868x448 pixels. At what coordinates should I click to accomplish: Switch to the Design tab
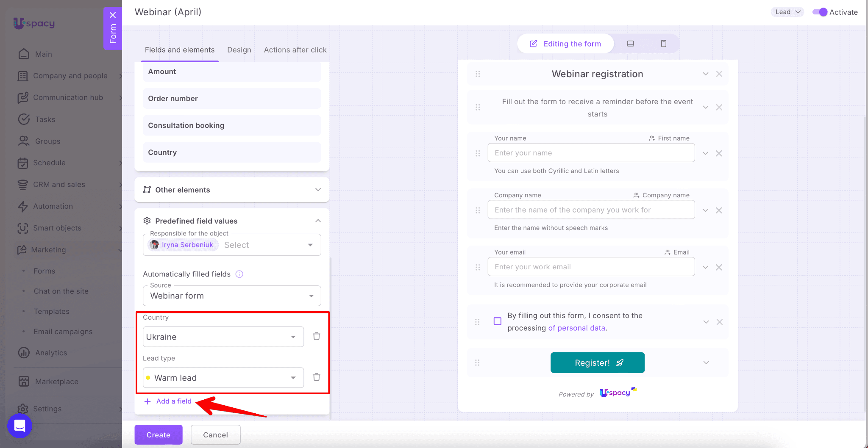point(239,50)
